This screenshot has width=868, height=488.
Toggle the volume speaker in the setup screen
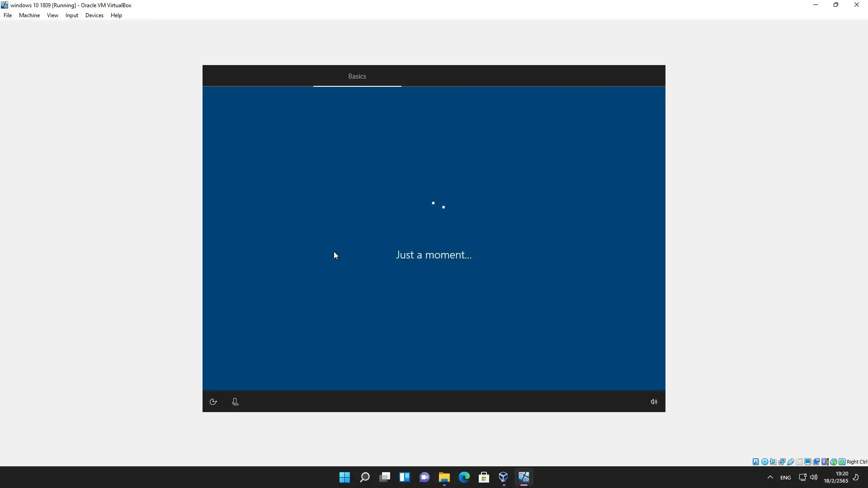pos(654,402)
